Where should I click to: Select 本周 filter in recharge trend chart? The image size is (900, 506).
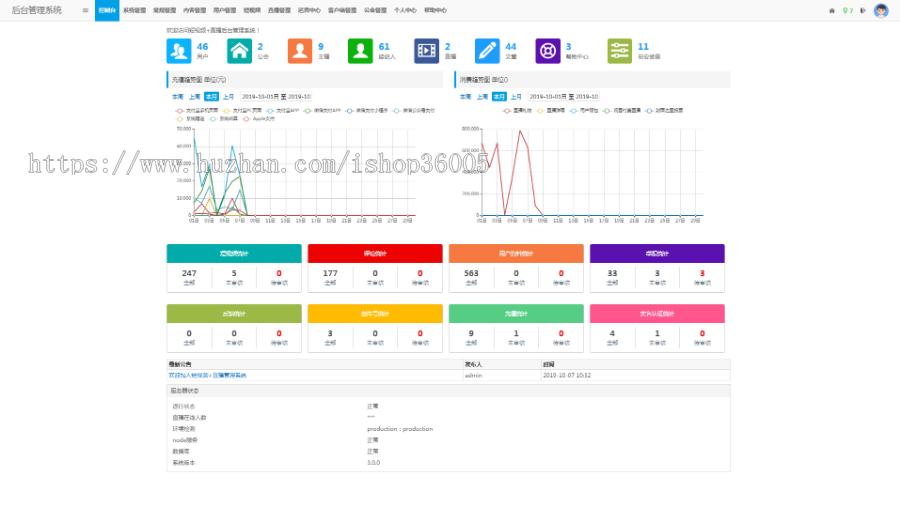pyautogui.click(x=176, y=97)
